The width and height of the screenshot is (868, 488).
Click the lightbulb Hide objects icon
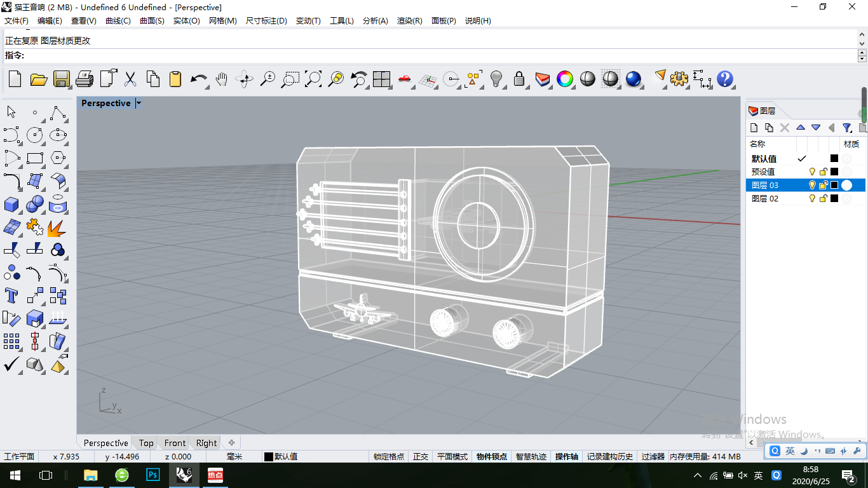click(496, 79)
